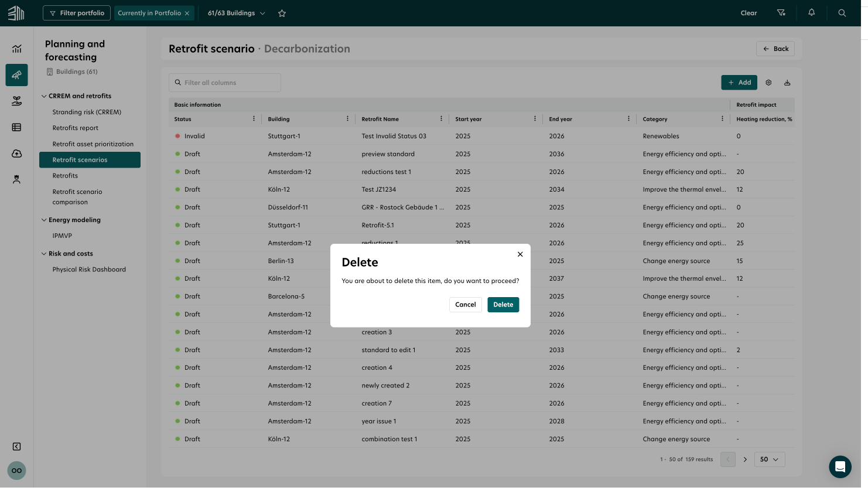Viewport: 868px width, 494px height.
Task: Open the 61/63 Buildings dropdown
Action: (x=237, y=13)
